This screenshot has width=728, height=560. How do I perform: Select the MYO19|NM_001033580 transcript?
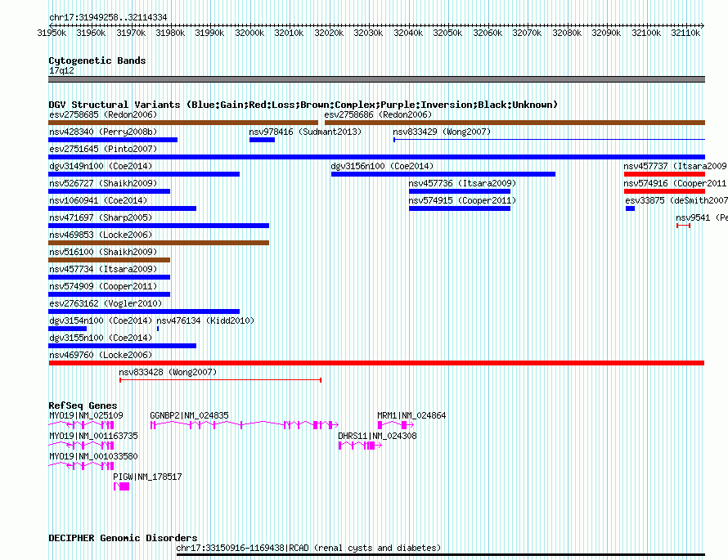[81, 466]
